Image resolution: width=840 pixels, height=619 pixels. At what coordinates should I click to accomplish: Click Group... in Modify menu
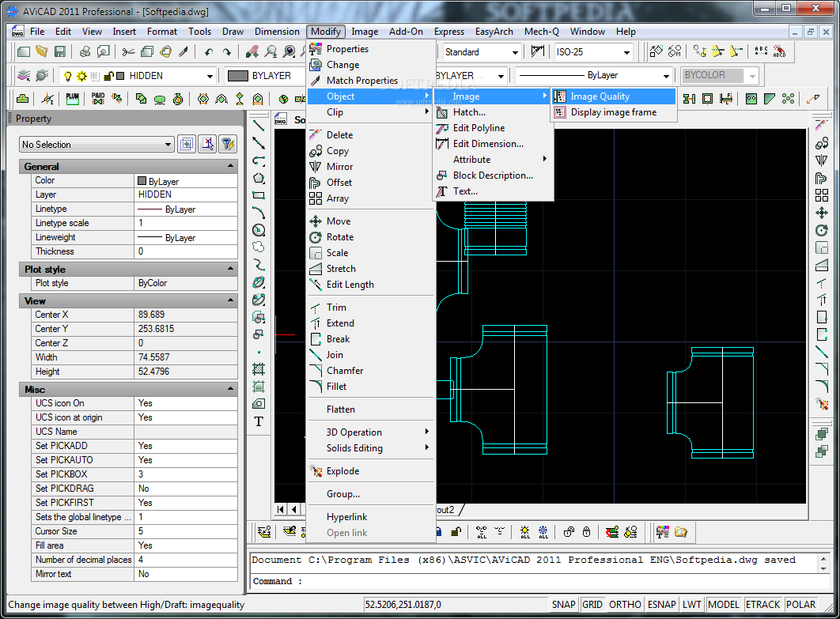coord(371,494)
